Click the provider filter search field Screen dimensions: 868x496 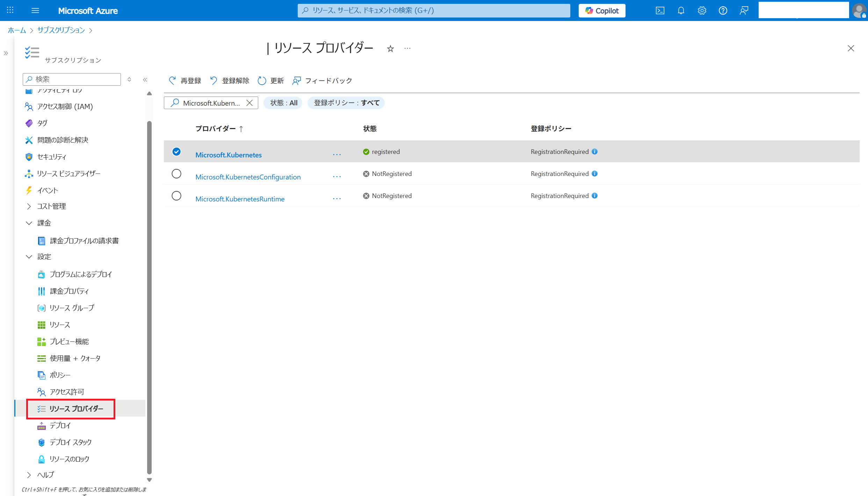(x=211, y=103)
